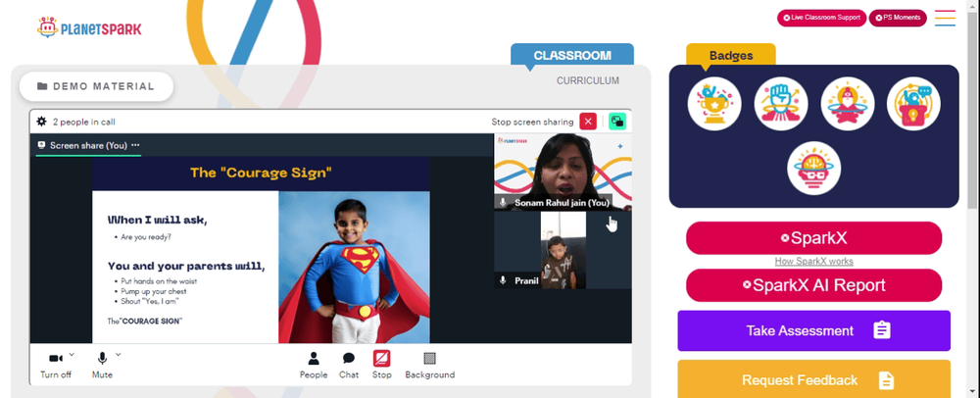This screenshot has height=398, width=980.
Task: Click "Shout Yes, I am" bullet
Action: coord(150,301)
